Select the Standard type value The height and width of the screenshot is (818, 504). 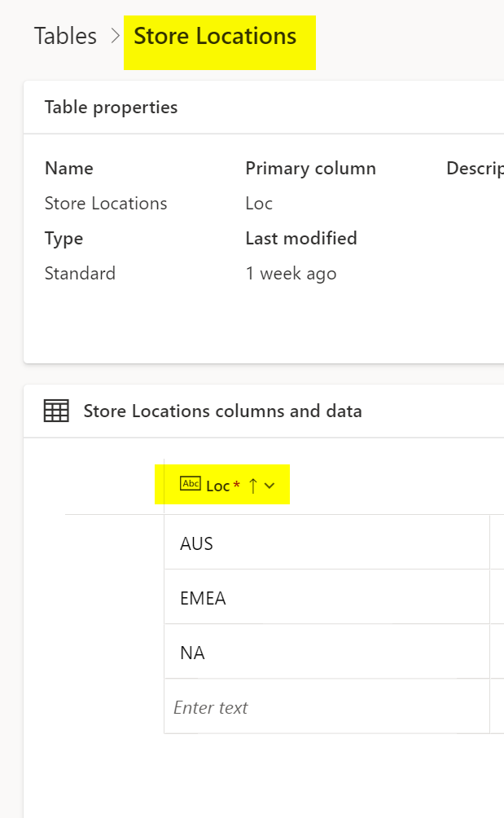(x=80, y=273)
